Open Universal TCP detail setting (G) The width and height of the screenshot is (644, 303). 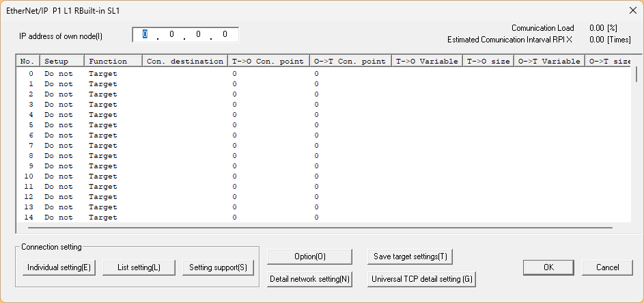coord(421,279)
